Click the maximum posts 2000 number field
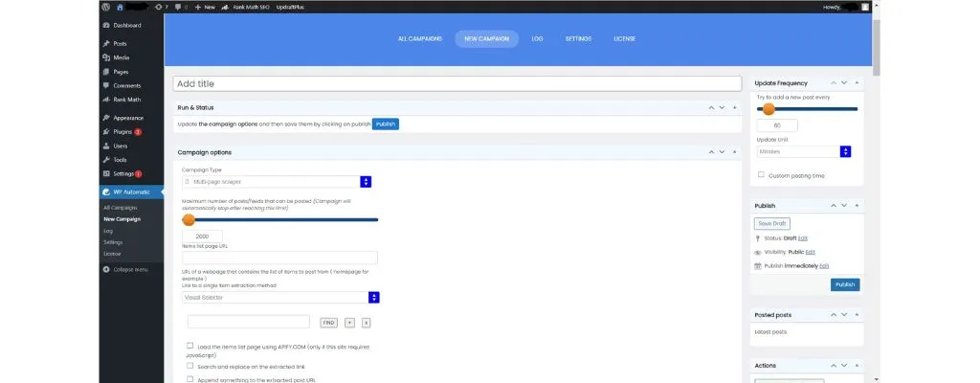Viewport: 980px width, 383px height. click(203, 237)
